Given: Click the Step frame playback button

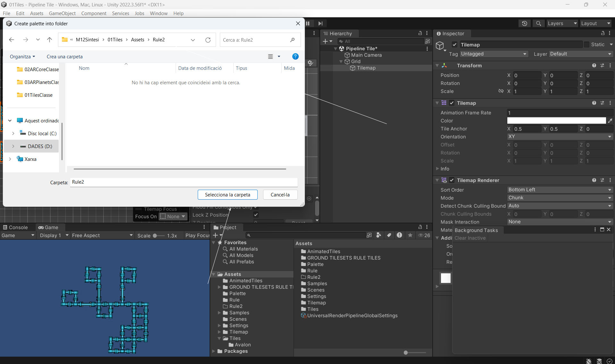Looking at the screenshot, I should click(320, 23).
